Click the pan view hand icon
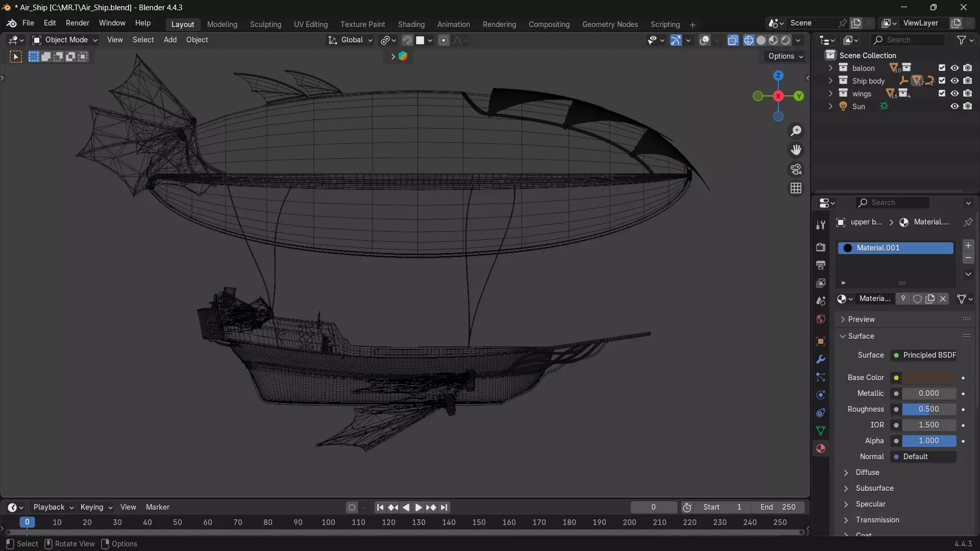 pyautogui.click(x=796, y=150)
